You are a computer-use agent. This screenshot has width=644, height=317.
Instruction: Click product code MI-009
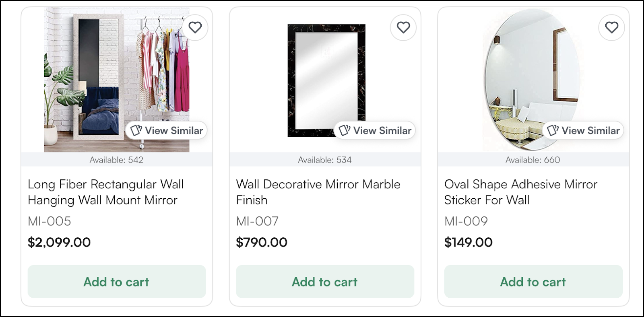point(466,221)
